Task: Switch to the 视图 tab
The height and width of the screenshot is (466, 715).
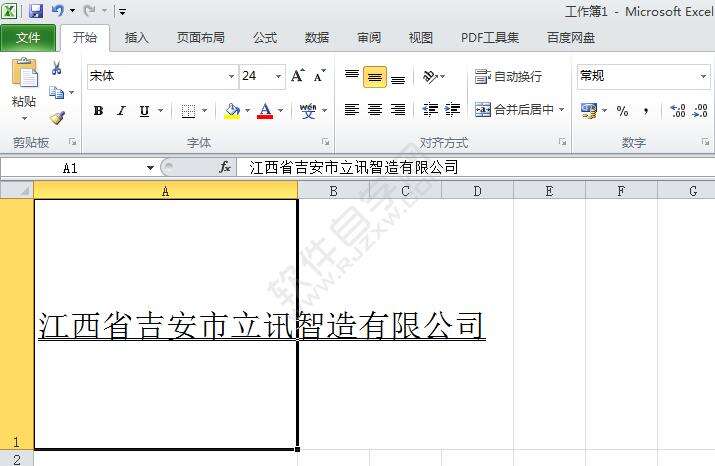Action: (420, 38)
